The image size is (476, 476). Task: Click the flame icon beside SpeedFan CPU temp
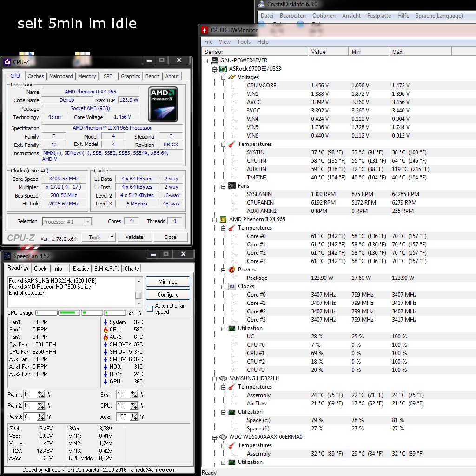106,330
